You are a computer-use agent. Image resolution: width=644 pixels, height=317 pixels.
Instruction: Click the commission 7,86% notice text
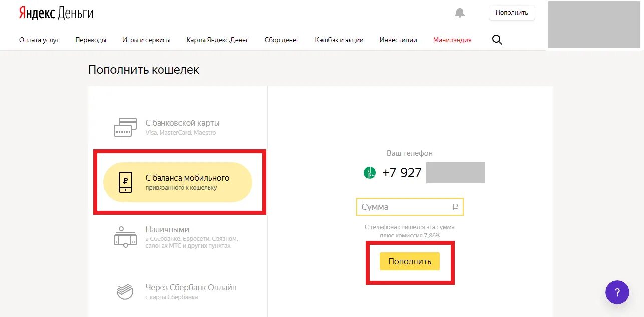[410, 231]
